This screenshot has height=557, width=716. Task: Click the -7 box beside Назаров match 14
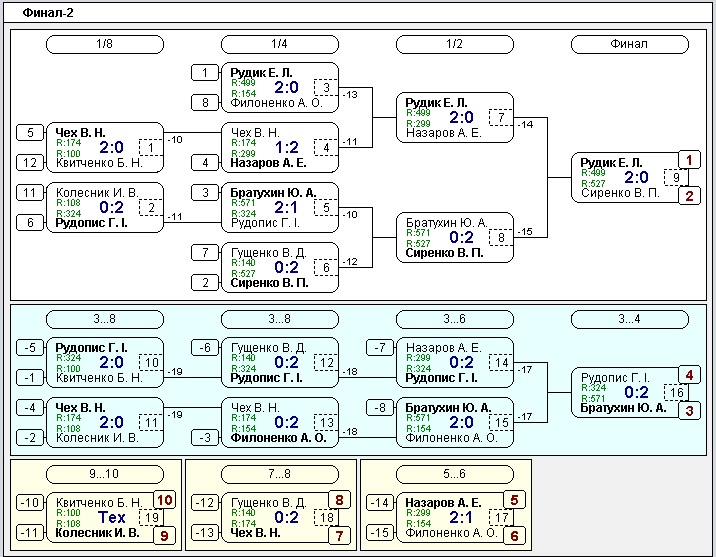click(380, 348)
